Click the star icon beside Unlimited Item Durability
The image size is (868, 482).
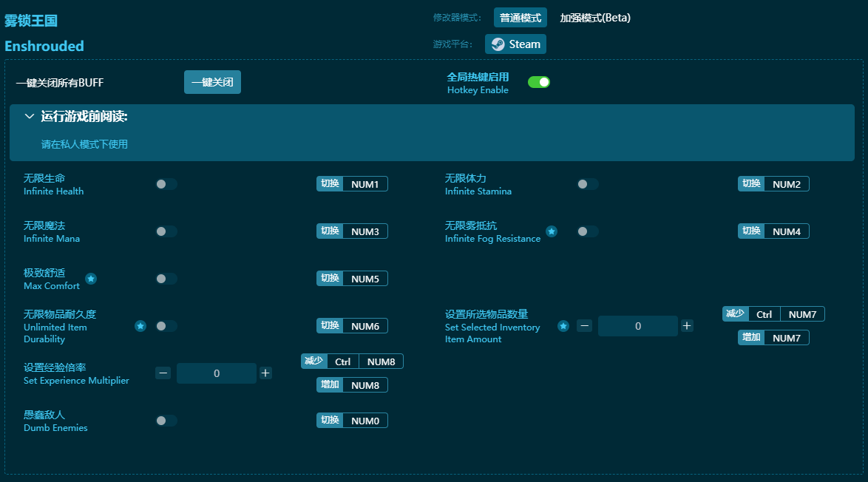140,326
